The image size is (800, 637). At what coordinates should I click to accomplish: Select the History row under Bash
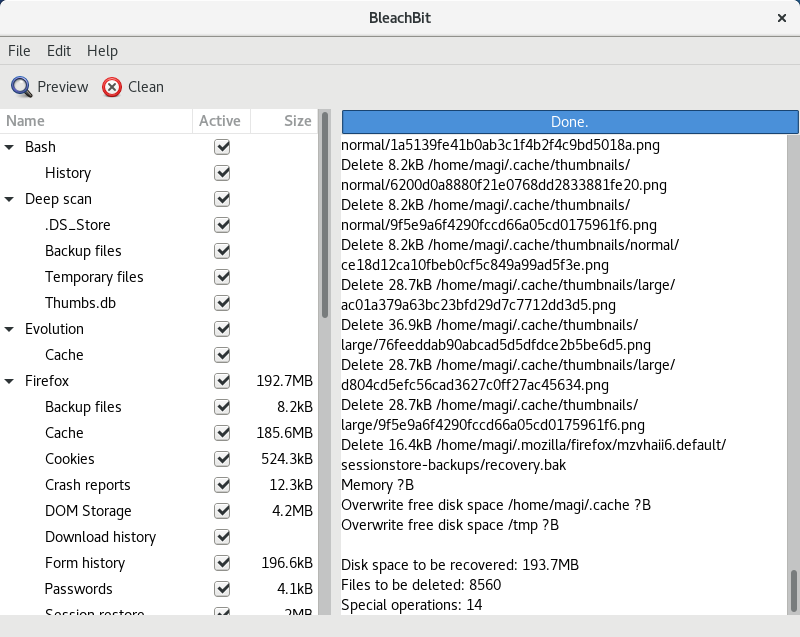click(159, 173)
